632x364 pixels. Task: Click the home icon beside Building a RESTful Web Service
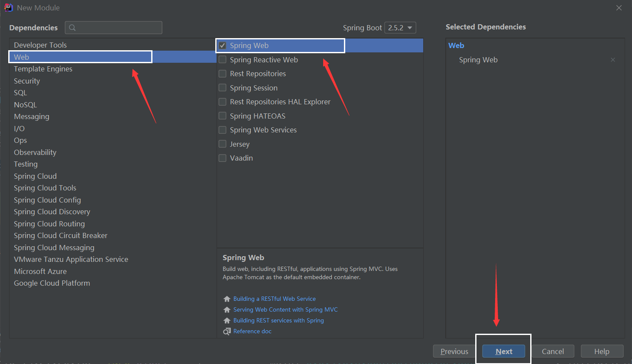coord(227,299)
